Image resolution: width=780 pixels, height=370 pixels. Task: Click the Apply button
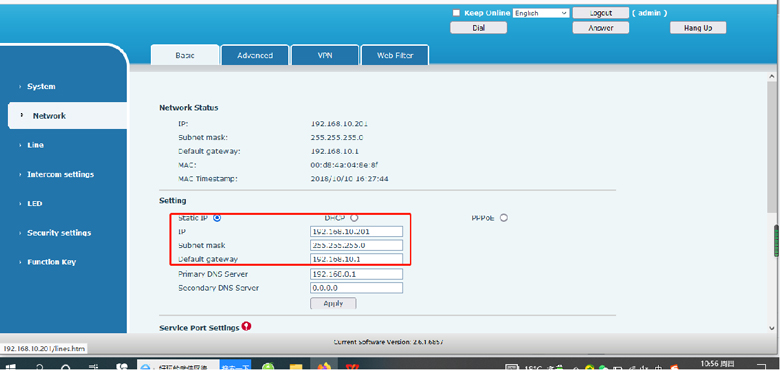[333, 303]
